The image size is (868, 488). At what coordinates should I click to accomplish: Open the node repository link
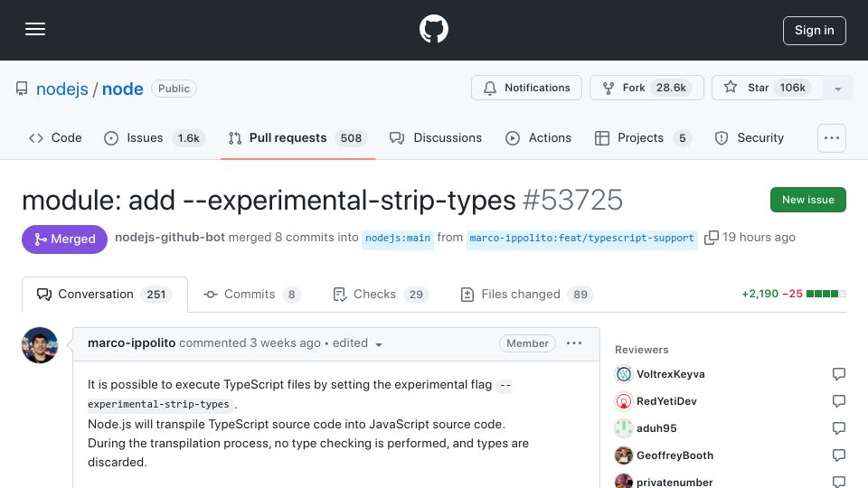tap(122, 89)
